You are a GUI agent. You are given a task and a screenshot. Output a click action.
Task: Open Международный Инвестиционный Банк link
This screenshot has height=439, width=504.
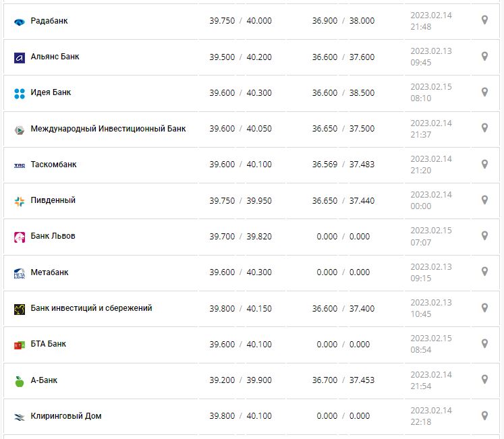click(x=108, y=128)
